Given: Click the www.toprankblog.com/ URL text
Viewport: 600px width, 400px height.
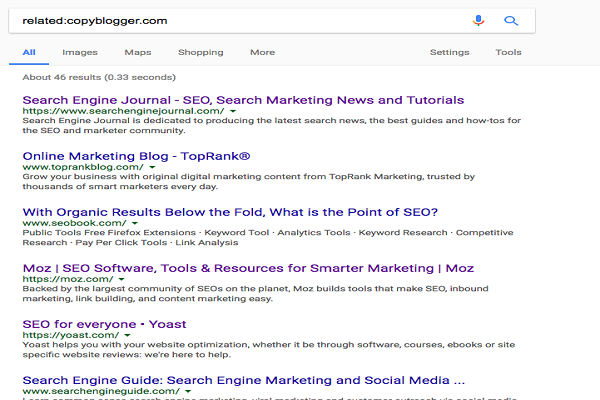Looking at the screenshot, I should (x=83, y=167).
